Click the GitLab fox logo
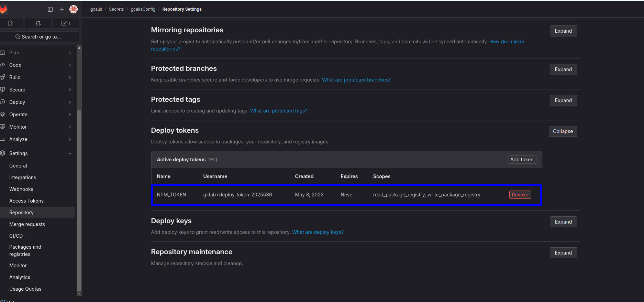This screenshot has height=302, width=644. [3, 9]
